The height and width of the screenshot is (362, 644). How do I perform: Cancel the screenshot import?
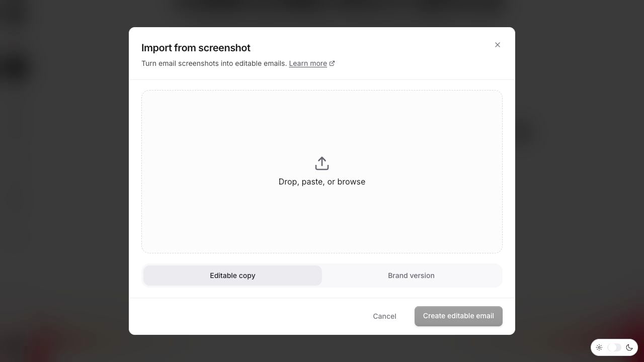(384, 316)
